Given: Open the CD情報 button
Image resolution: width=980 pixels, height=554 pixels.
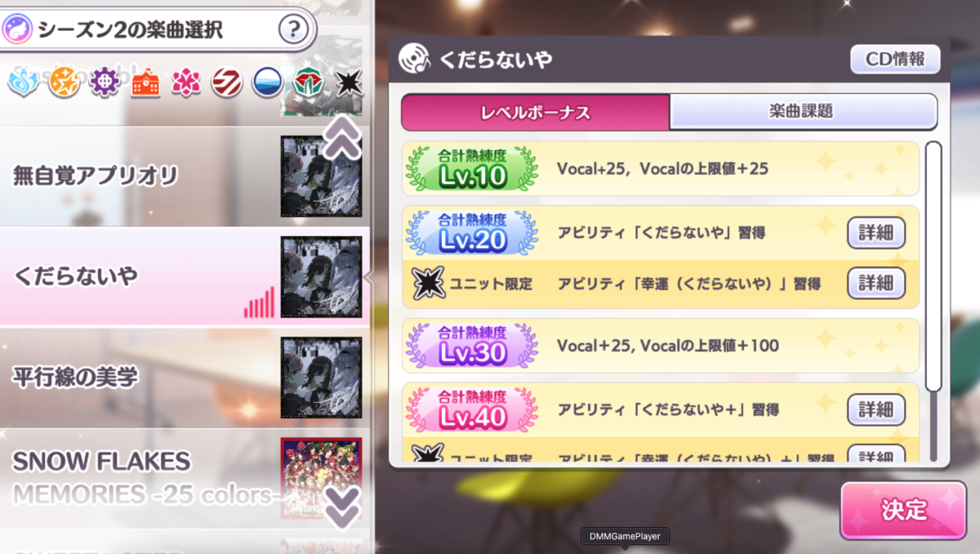Looking at the screenshot, I should point(895,60).
